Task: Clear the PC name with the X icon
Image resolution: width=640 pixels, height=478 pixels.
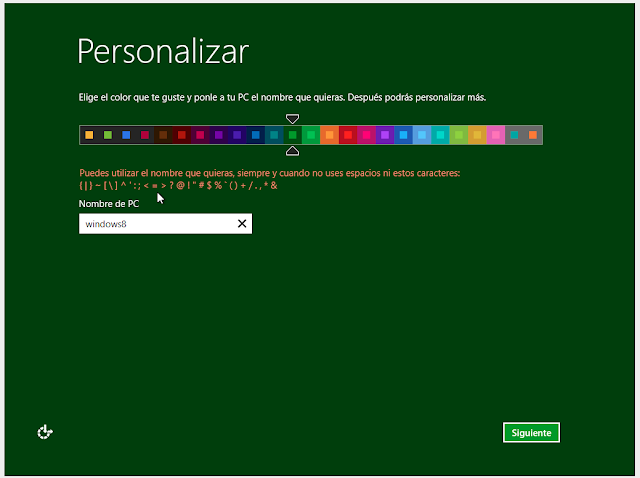Action: 242,224
